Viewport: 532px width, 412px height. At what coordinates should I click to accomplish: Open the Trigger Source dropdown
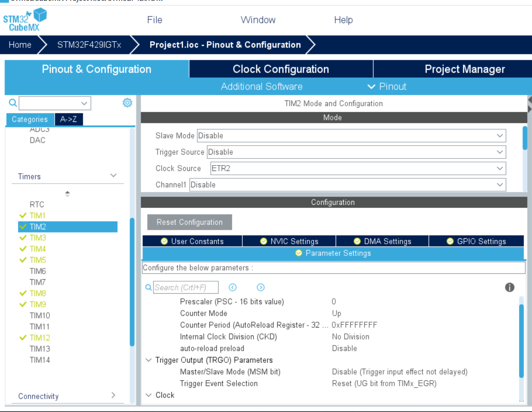(357, 152)
